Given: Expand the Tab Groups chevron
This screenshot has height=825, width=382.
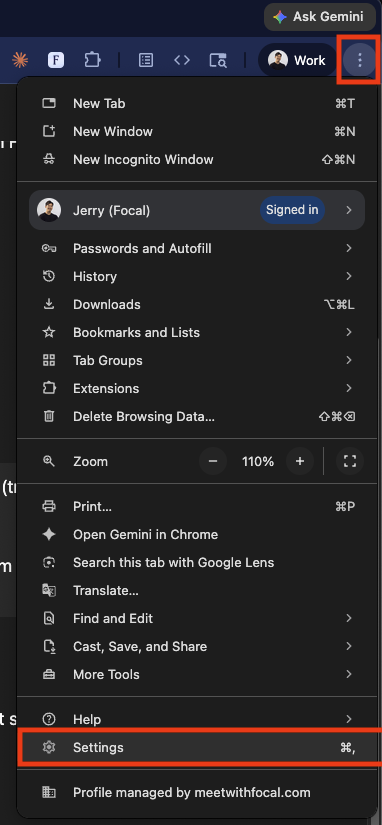Looking at the screenshot, I should click(348, 360).
